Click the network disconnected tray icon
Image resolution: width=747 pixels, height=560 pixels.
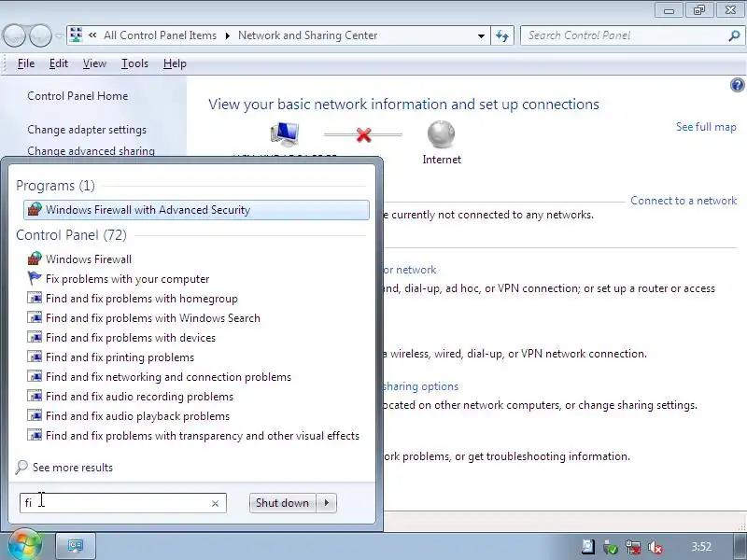tap(633, 547)
